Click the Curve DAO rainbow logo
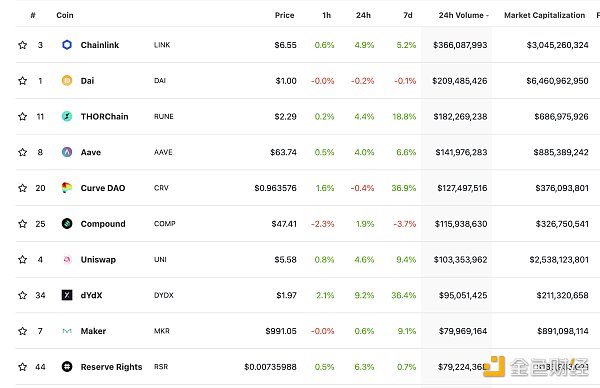 click(x=67, y=187)
